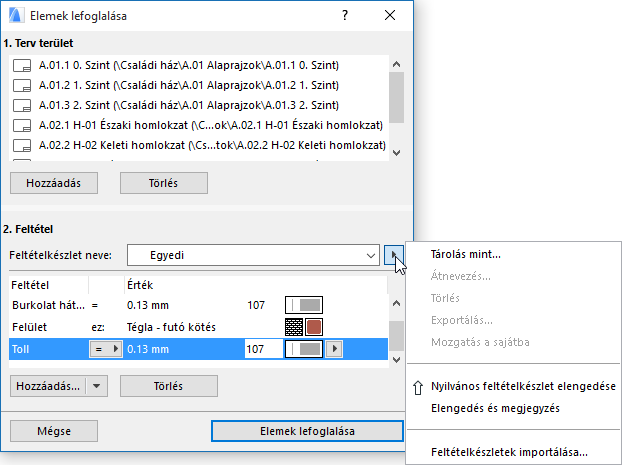Viewport: 622px width, 465px height.
Task: Select A.01.1 0. Szint layout row text
Action: click(189, 65)
